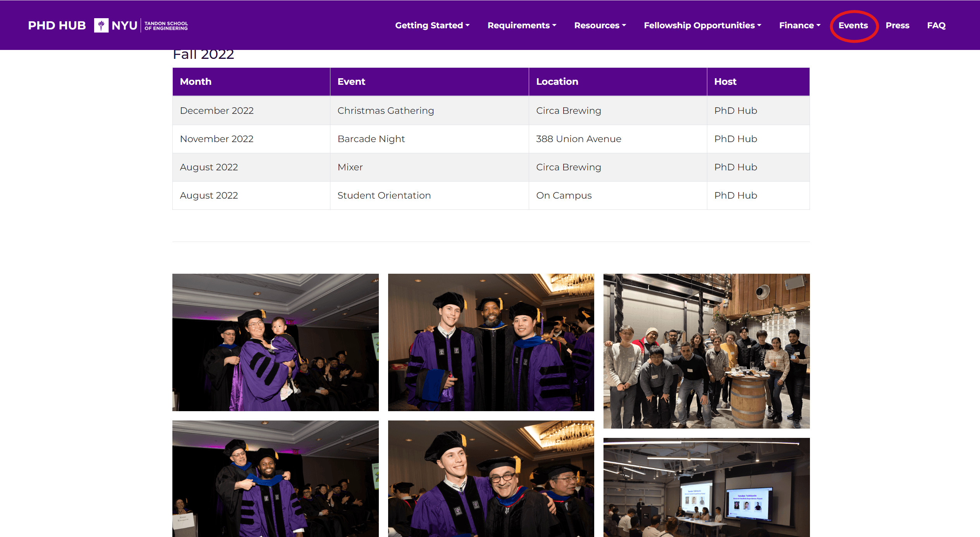Screen dimensions: 980x537
Task: Open the hooding ceremony photo
Action: 275,479
